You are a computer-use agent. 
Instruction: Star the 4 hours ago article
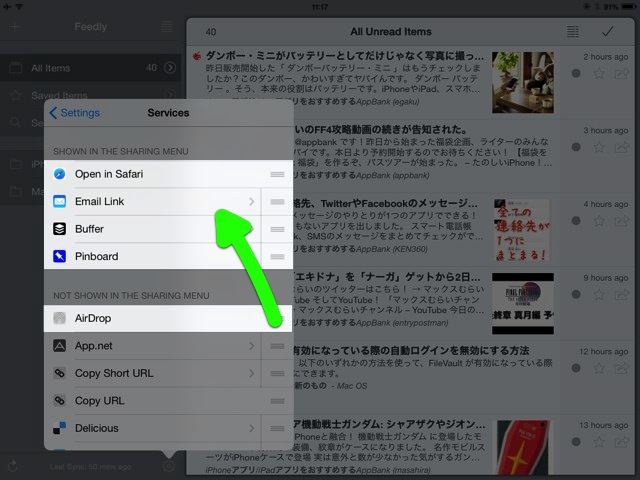[x=599, y=221]
